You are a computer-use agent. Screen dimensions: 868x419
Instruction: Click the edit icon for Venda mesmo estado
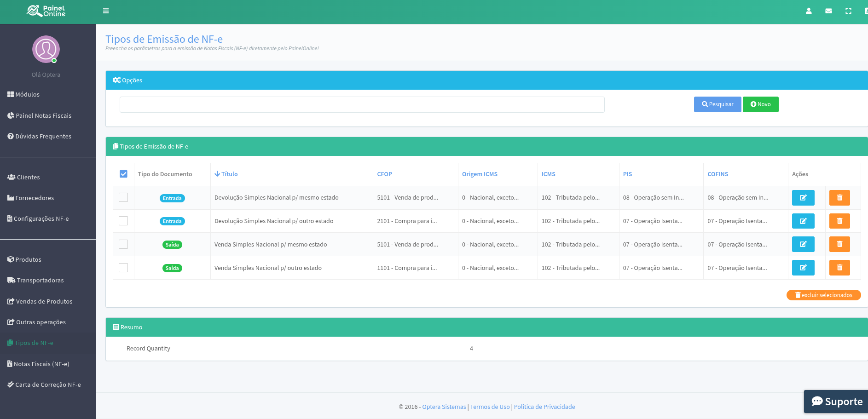(x=803, y=244)
